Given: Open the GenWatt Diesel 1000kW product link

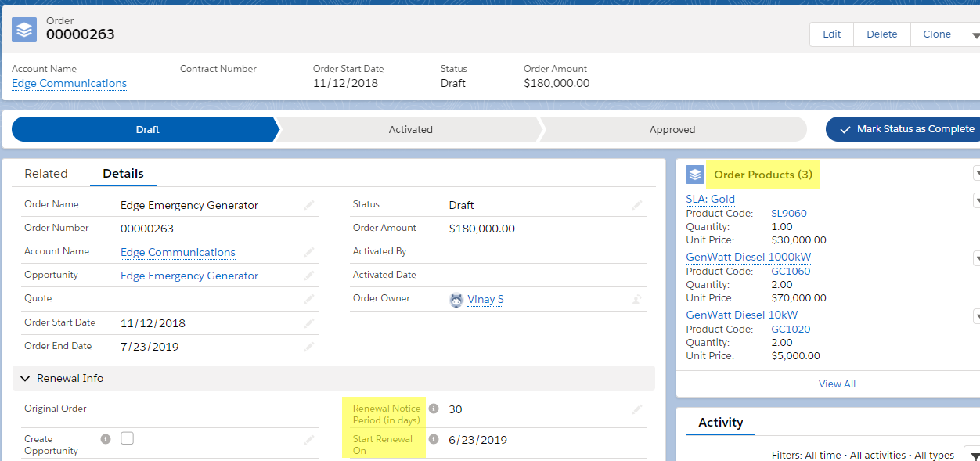Looking at the screenshot, I should tap(748, 257).
